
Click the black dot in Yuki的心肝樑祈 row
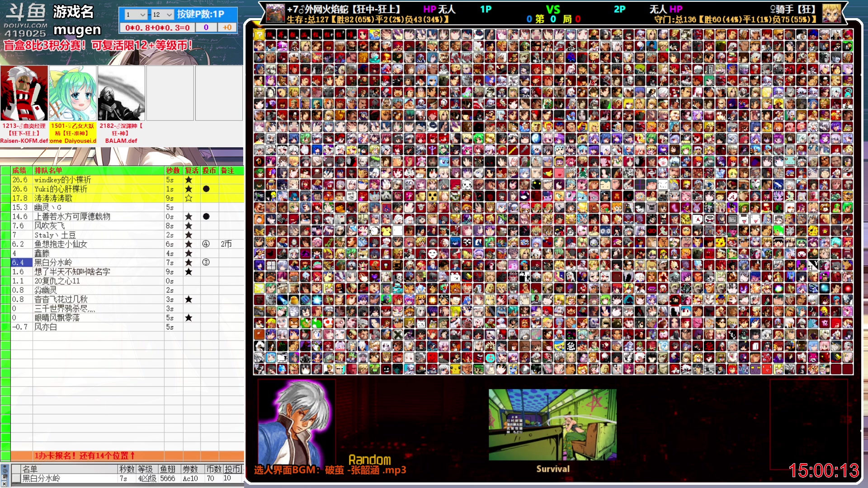point(206,189)
